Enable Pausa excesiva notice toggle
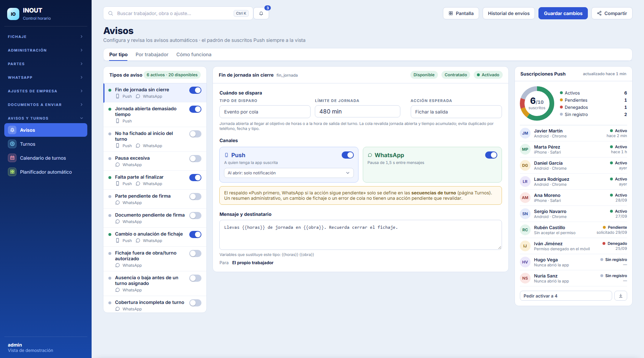This screenshot has width=644, height=358. (x=195, y=159)
